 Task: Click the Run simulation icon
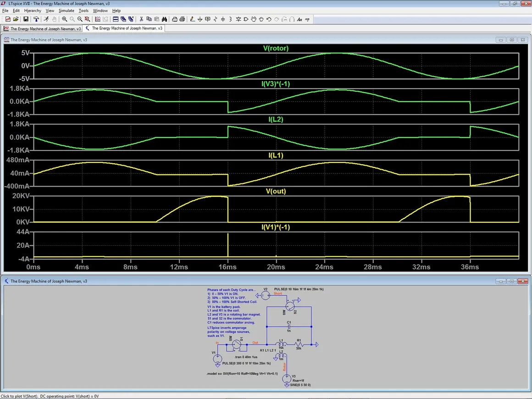pyautogui.click(x=46, y=19)
